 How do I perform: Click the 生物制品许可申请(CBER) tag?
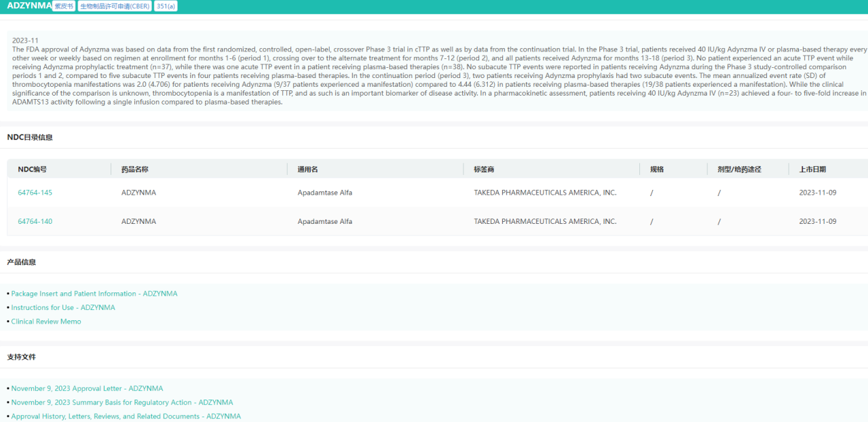coord(114,6)
